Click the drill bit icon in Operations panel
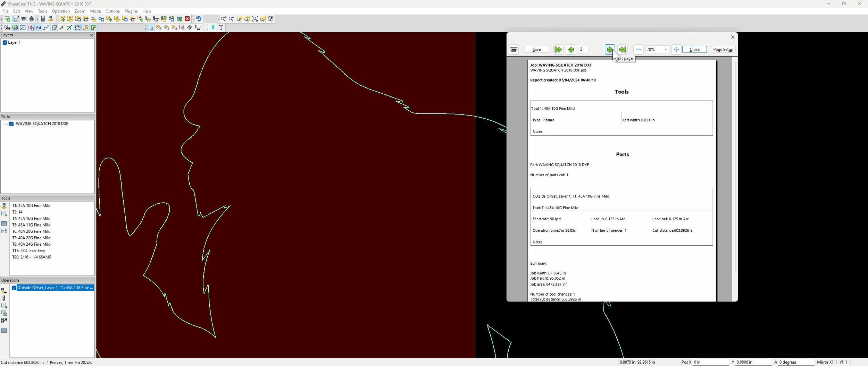 4,298
